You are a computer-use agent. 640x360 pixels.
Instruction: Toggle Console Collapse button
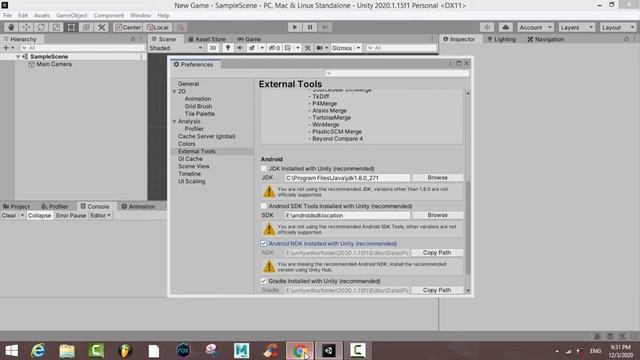40,216
